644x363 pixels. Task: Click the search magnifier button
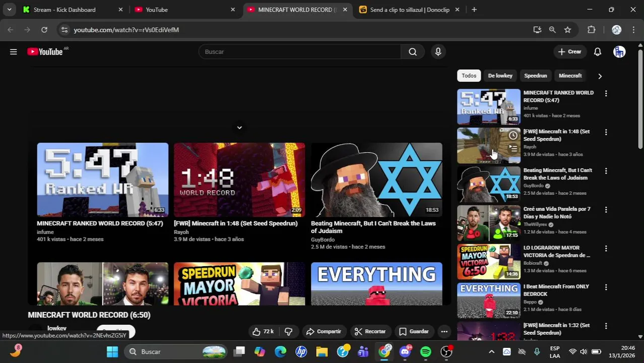[x=413, y=51]
